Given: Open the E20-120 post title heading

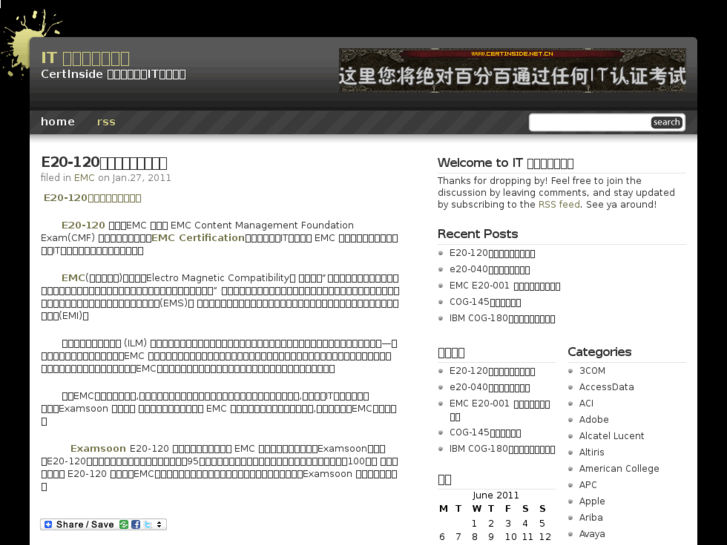Looking at the screenshot, I should click(x=104, y=162).
